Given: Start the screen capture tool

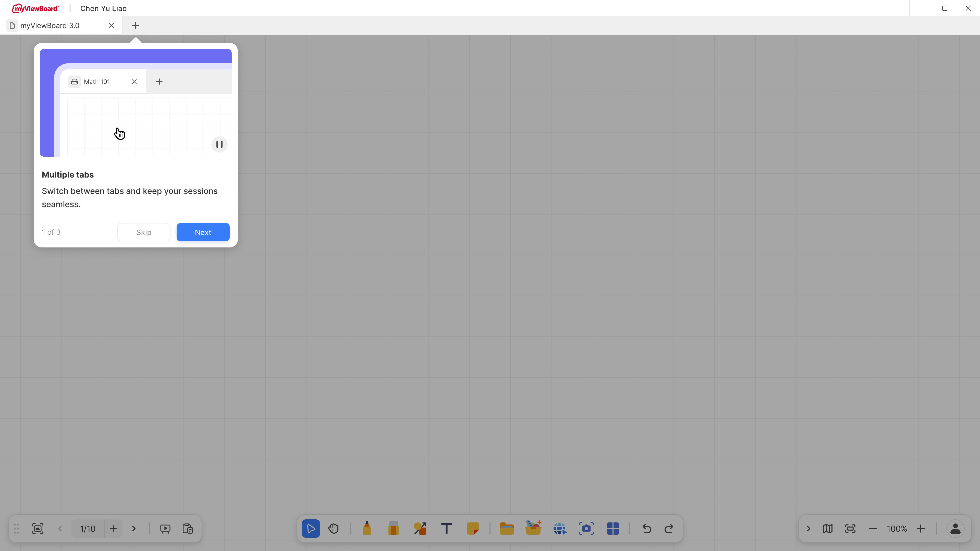Looking at the screenshot, I should [x=586, y=528].
